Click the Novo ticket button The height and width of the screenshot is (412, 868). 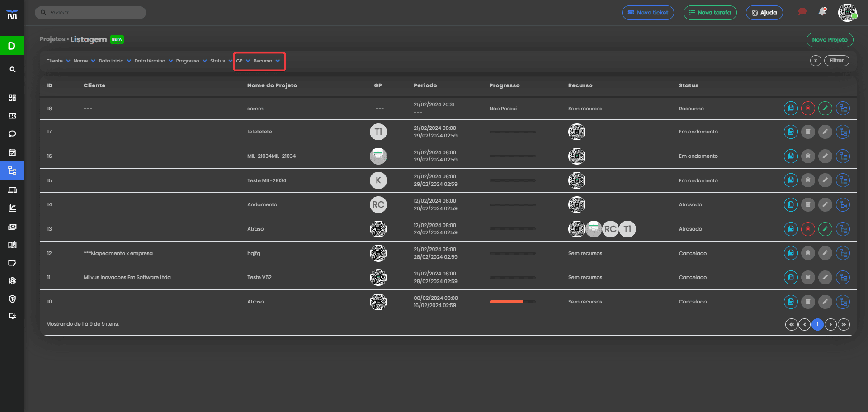tap(648, 13)
